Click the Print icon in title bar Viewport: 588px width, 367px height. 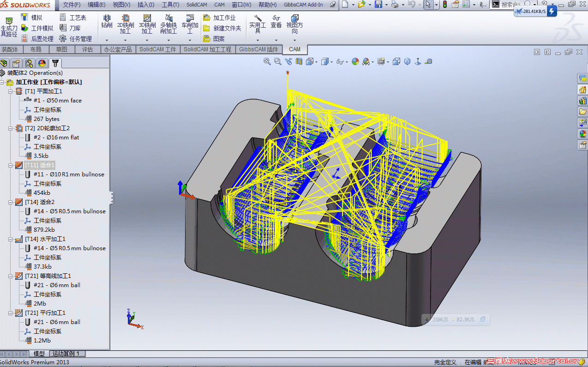pyautogui.click(x=395, y=5)
